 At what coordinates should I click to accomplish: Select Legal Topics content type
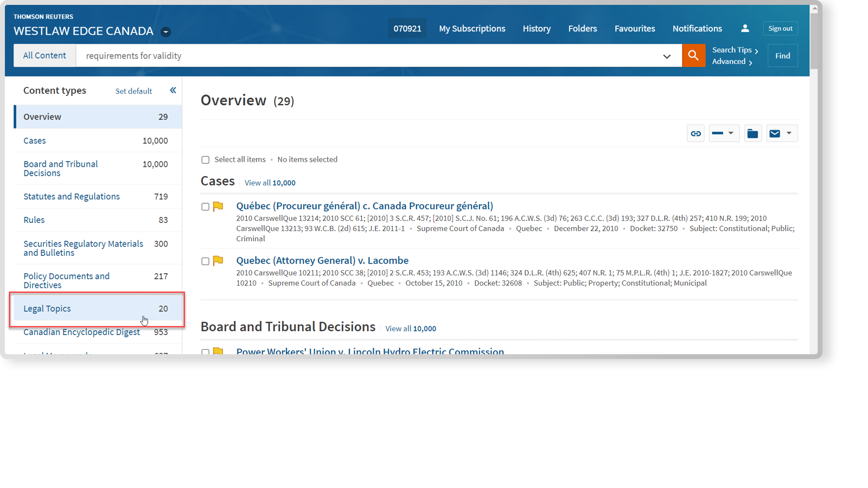[98, 309]
